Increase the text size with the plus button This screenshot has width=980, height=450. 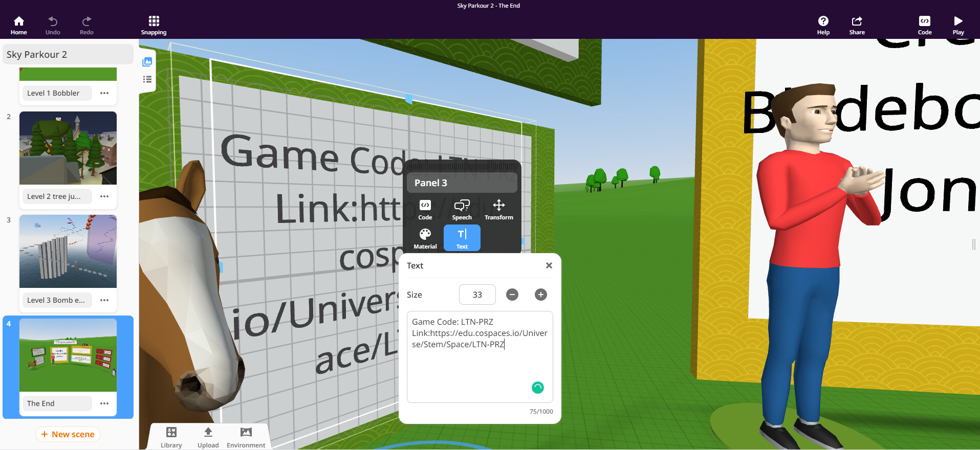[541, 295]
